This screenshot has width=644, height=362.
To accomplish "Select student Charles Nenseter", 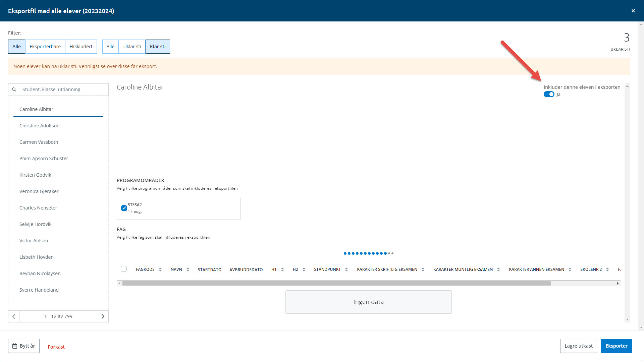I will click(x=58, y=208).
